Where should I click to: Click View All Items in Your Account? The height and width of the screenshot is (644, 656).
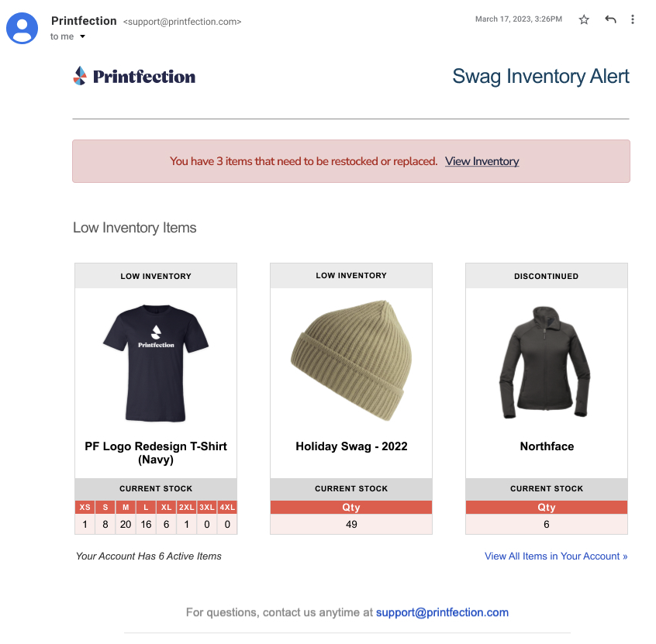(x=556, y=556)
